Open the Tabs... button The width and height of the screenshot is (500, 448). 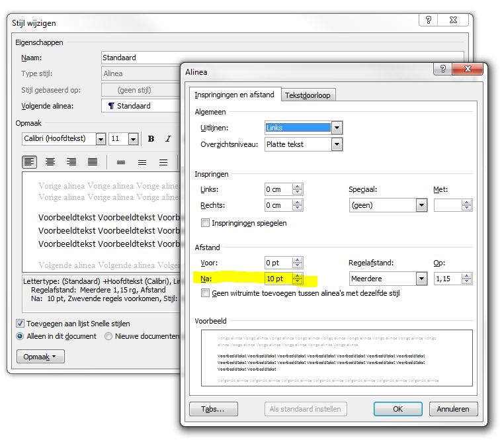coord(213,409)
